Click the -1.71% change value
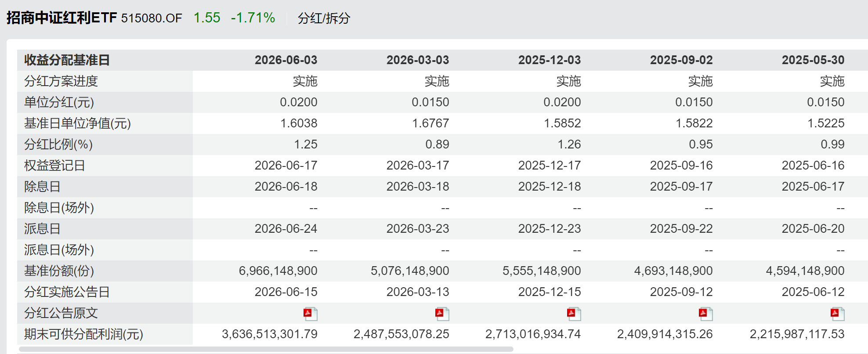The image size is (868, 354). point(253,18)
